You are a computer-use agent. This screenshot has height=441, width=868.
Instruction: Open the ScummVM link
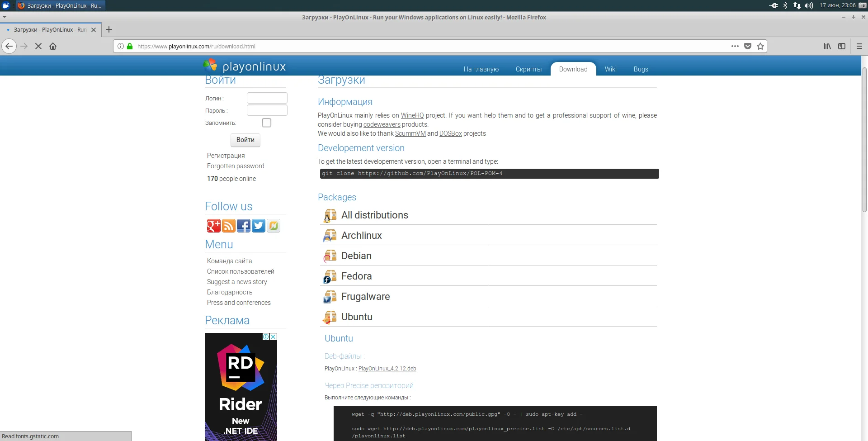click(x=410, y=133)
